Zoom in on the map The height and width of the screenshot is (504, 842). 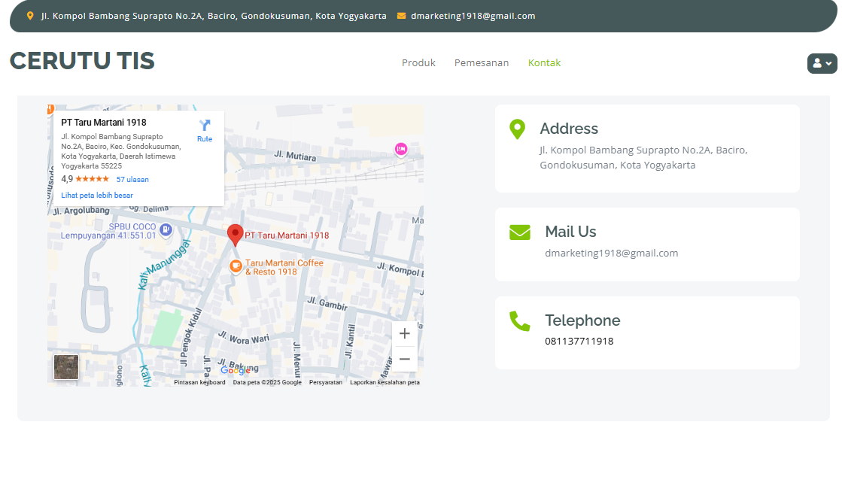(404, 334)
